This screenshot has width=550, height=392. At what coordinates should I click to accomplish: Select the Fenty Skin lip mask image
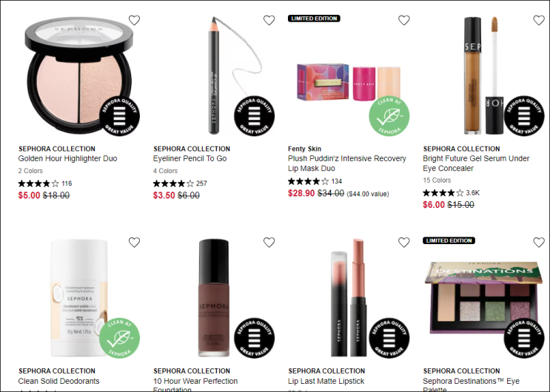pyautogui.click(x=349, y=82)
